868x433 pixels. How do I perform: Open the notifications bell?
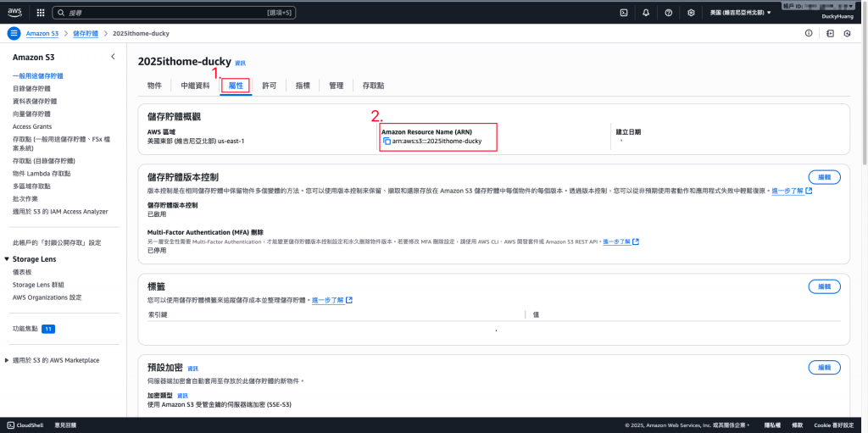[646, 12]
